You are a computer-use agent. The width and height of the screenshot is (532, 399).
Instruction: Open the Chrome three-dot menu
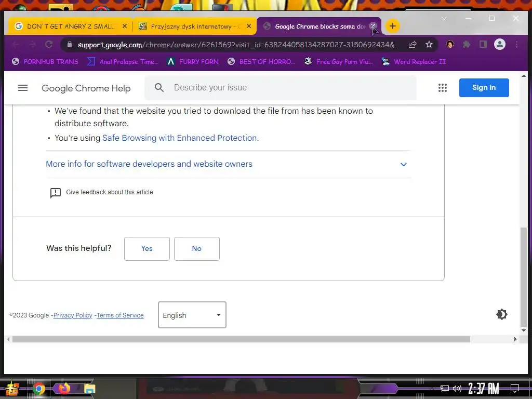pos(516,45)
